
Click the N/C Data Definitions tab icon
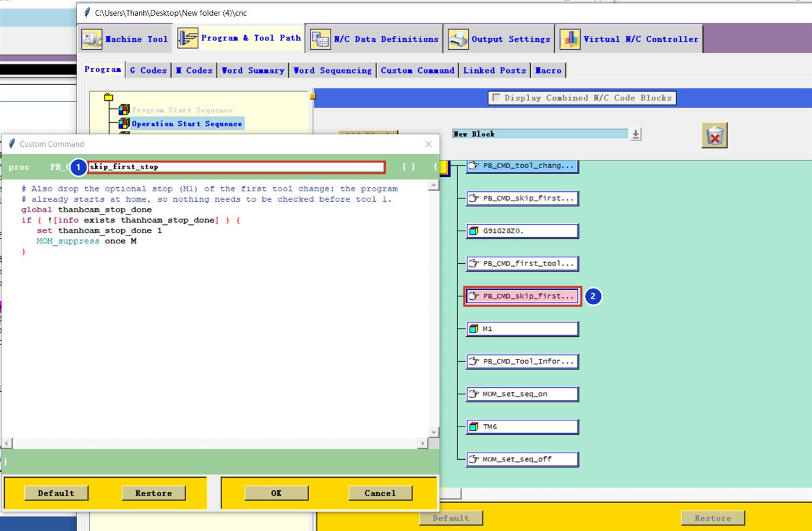point(320,39)
